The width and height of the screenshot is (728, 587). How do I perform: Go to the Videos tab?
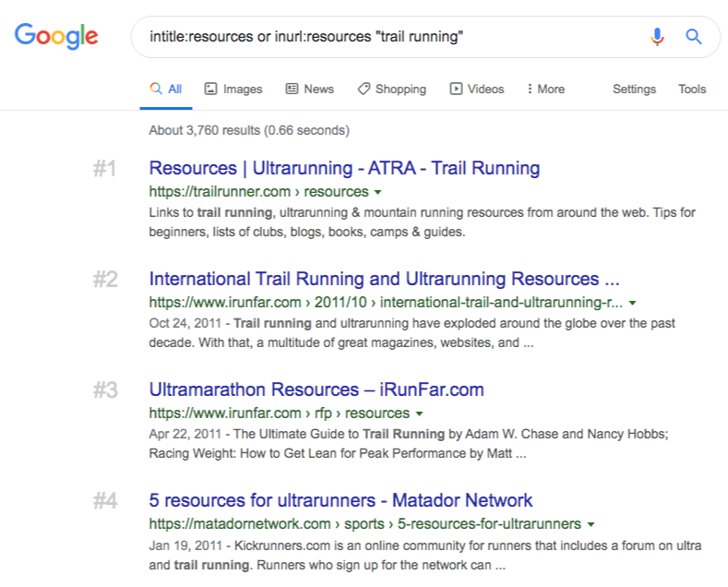click(477, 89)
